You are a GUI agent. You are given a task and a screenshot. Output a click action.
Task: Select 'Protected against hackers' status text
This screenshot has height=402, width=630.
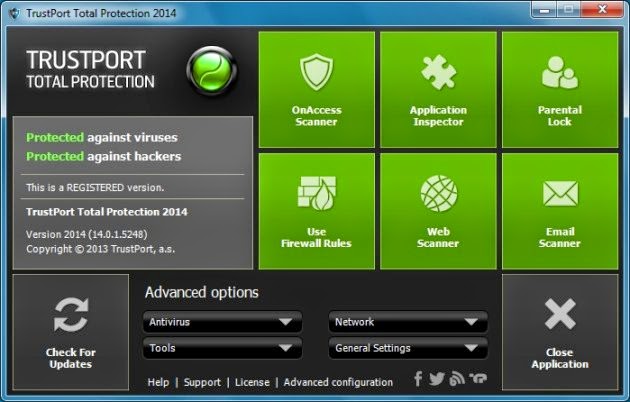pyautogui.click(x=104, y=157)
